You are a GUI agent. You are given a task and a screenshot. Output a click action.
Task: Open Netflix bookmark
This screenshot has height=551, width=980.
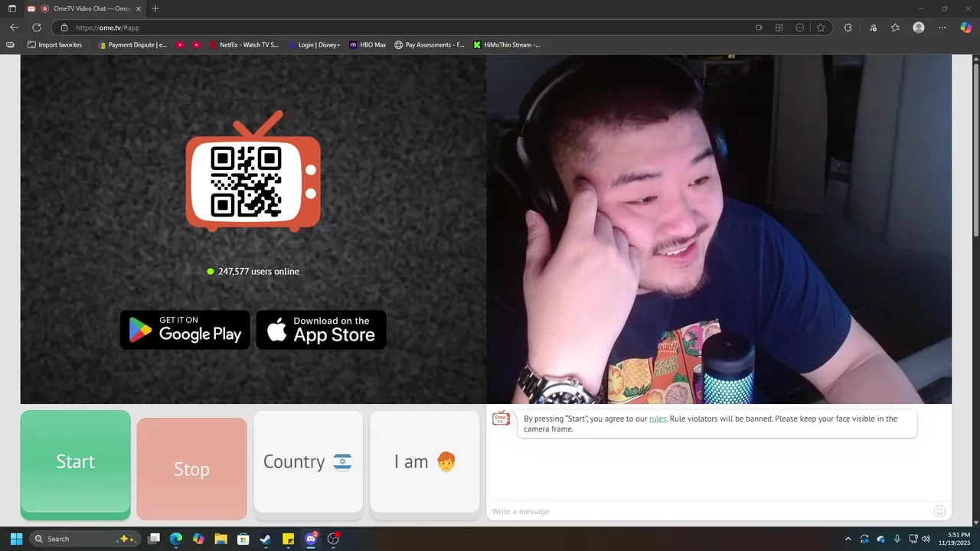tap(244, 44)
